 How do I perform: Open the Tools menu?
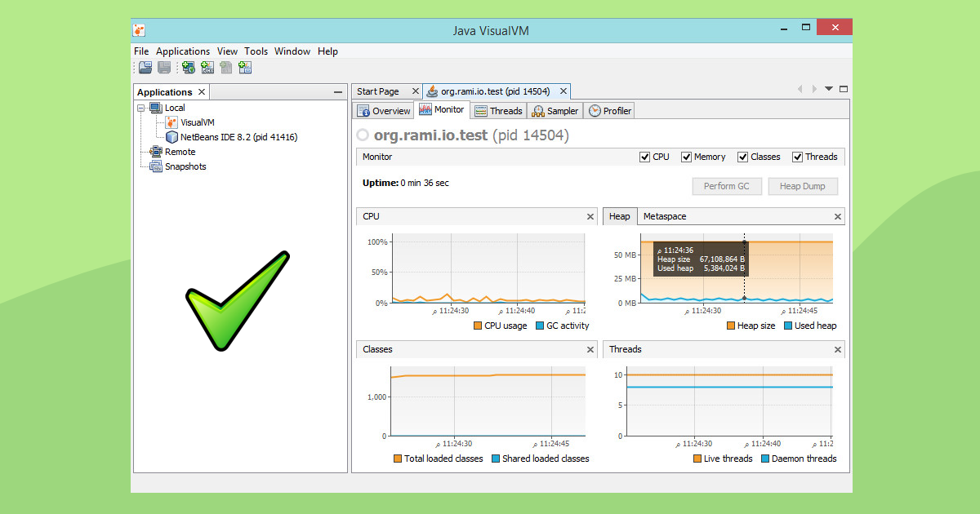point(256,51)
